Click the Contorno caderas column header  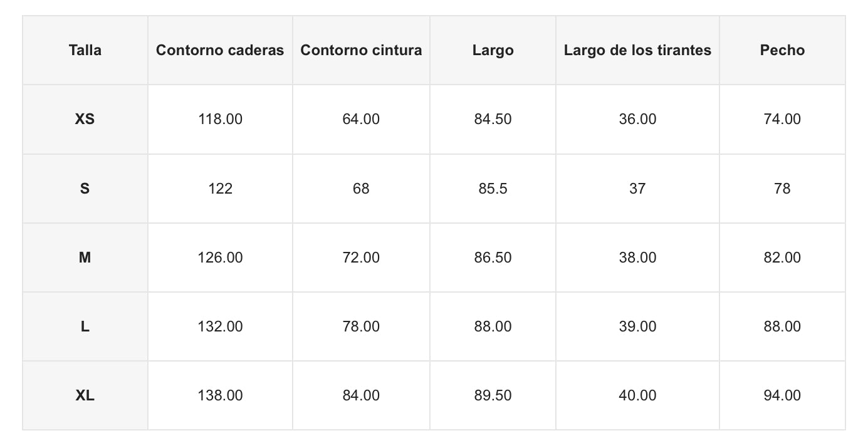[220, 50]
